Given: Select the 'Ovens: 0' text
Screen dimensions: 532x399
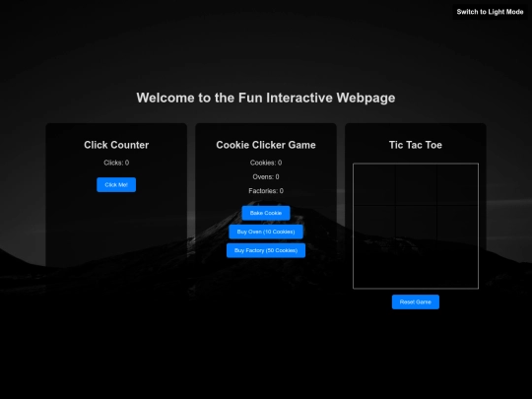Looking at the screenshot, I should (266, 176).
